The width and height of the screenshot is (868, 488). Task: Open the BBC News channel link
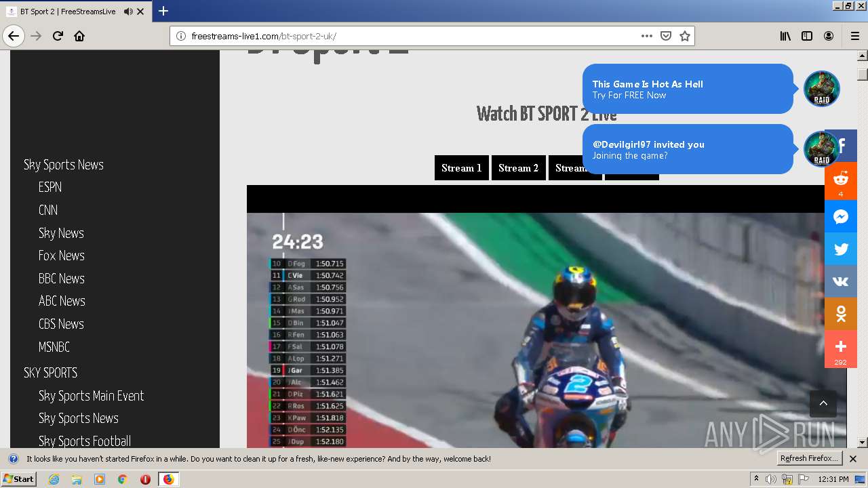click(x=62, y=279)
